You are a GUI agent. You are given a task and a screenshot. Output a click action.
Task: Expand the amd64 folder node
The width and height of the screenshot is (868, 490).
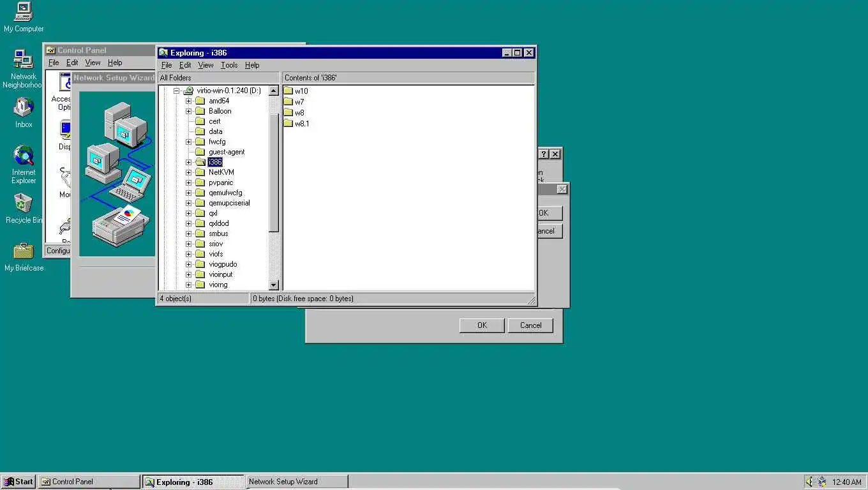pos(188,101)
